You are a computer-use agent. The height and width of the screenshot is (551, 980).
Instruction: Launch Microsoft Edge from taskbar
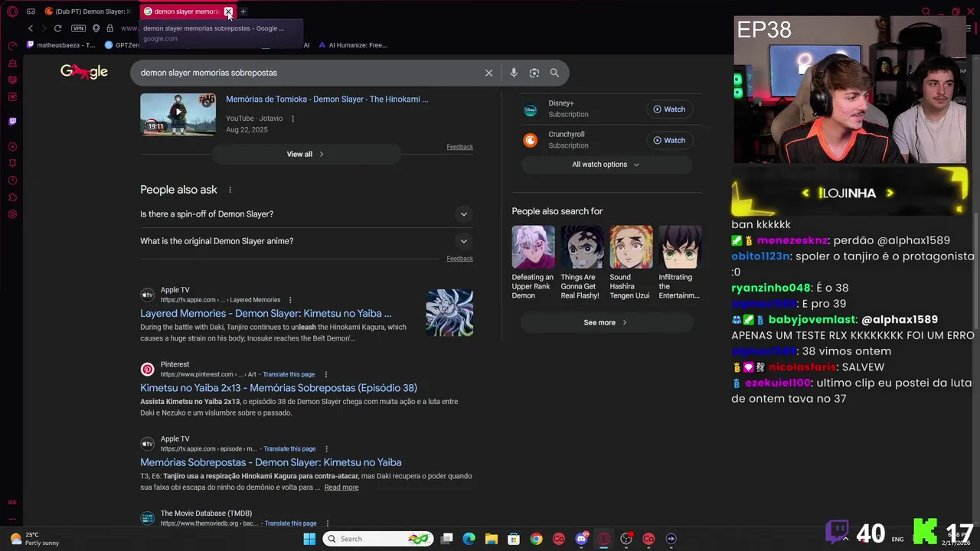click(x=469, y=539)
